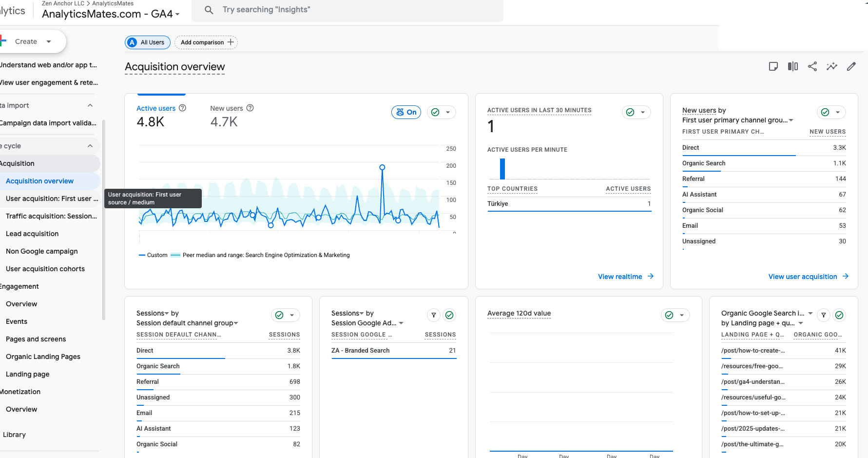Click the sidebar vertical scrollbar

[x=103, y=219]
